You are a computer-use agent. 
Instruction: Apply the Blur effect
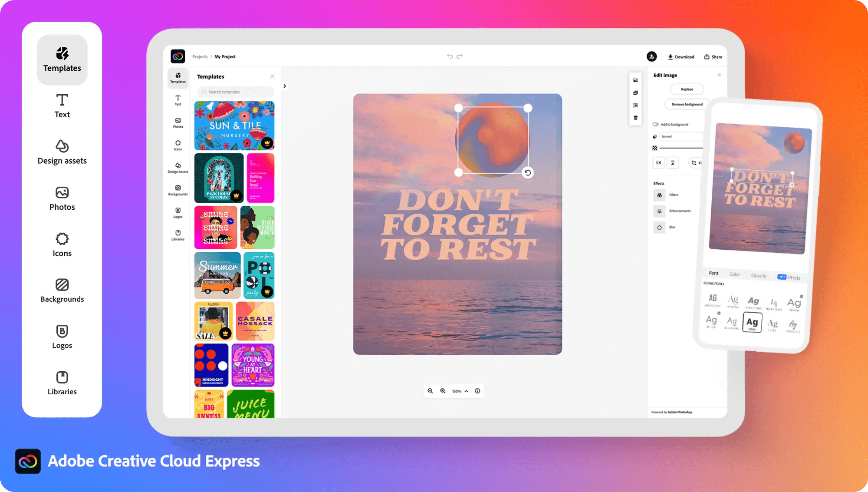click(660, 227)
